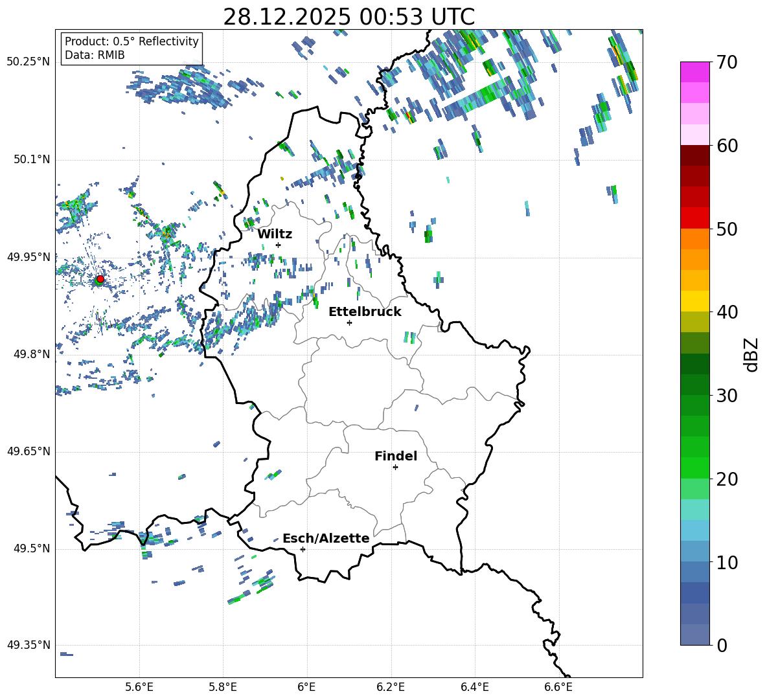Click the 6.4°E longitude label
This screenshot has height=700, width=767.
pyautogui.click(x=474, y=687)
